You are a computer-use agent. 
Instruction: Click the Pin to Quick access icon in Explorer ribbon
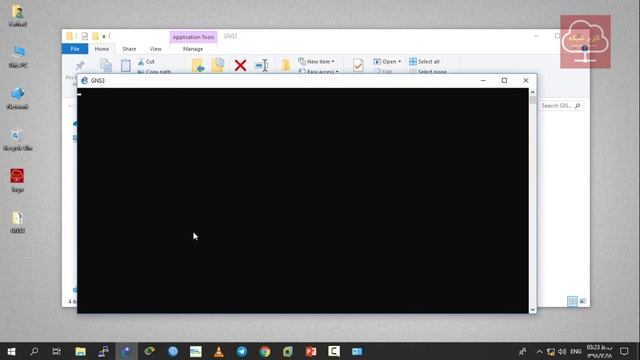(x=80, y=65)
